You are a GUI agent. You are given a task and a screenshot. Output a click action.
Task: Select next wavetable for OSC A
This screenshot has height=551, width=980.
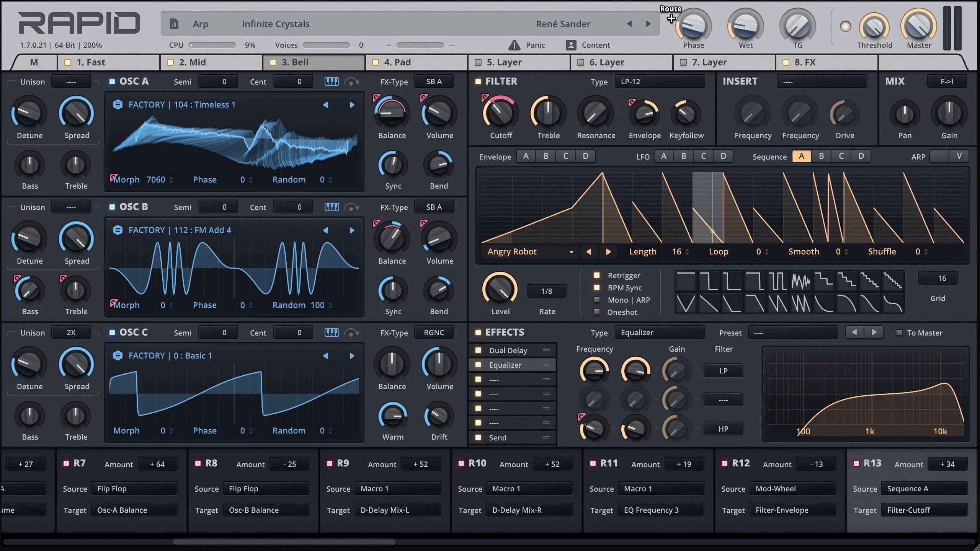coord(352,105)
